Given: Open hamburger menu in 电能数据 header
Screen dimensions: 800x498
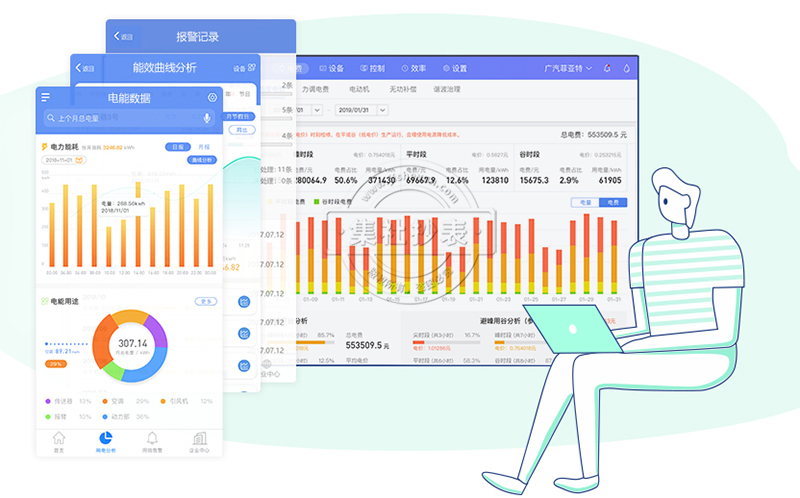Looking at the screenshot, I should [x=46, y=97].
